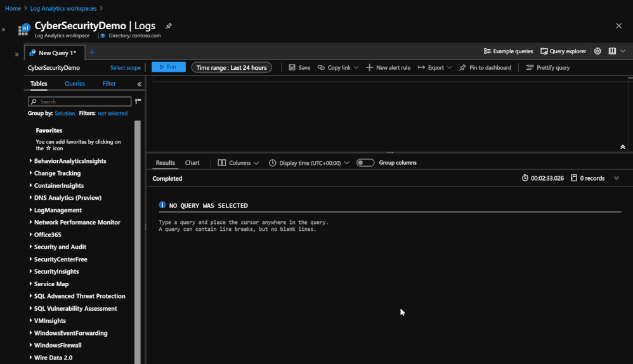Create a New alert rule
This screenshot has width=633, height=364.
[x=388, y=67]
